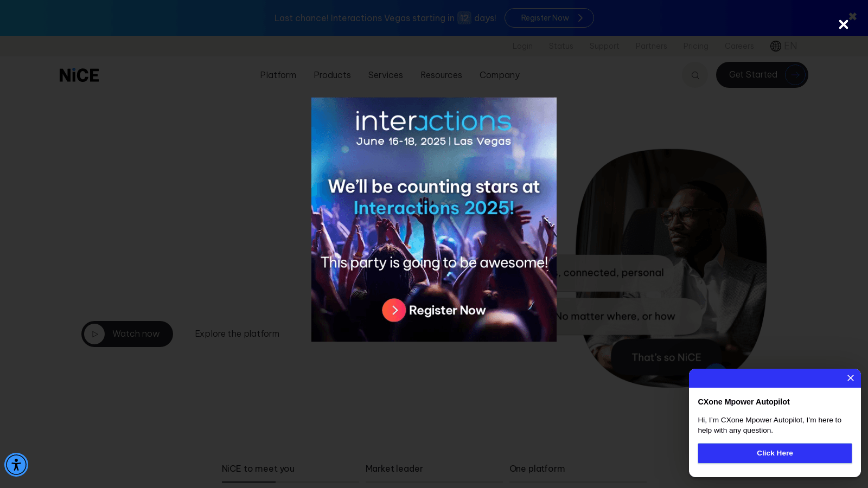This screenshot has height=488, width=868.
Task: Open the Services menu
Action: coord(385,75)
